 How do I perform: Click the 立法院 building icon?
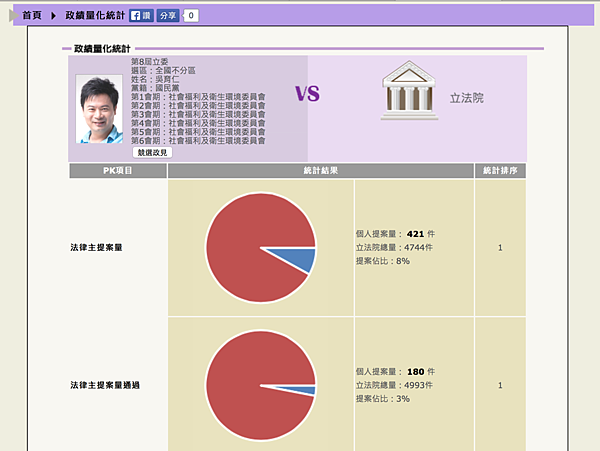[409, 90]
